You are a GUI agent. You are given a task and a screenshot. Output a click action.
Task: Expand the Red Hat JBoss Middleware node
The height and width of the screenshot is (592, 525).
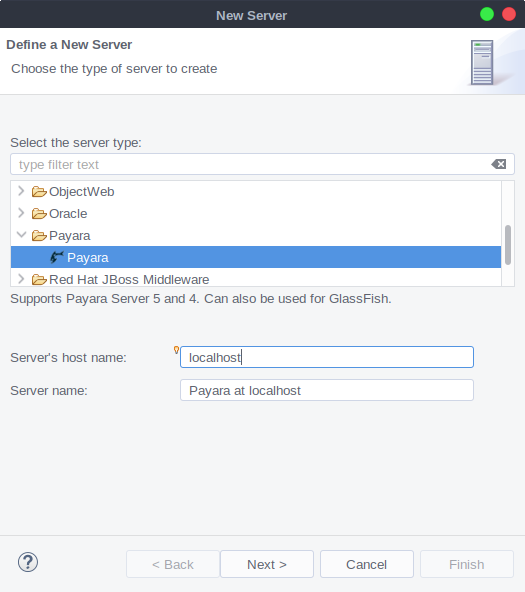pyautogui.click(x=21, y=279)
